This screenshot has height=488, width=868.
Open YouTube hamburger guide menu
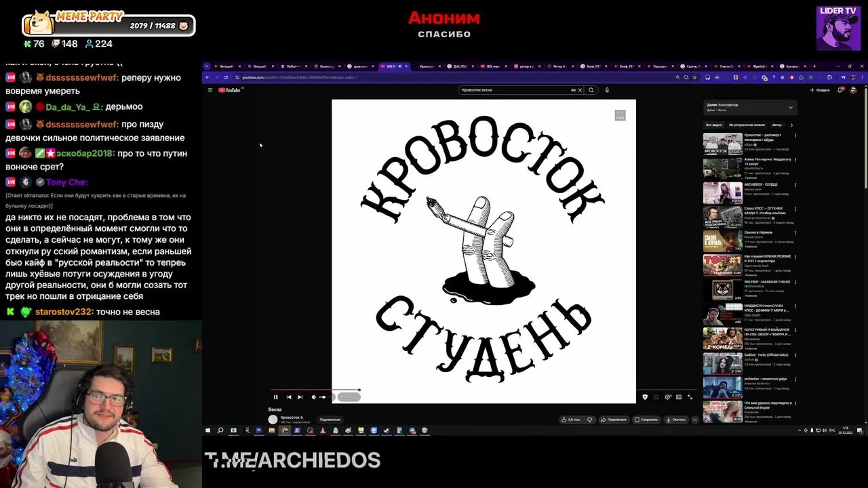pyautogui.click(x=210, y=90)
